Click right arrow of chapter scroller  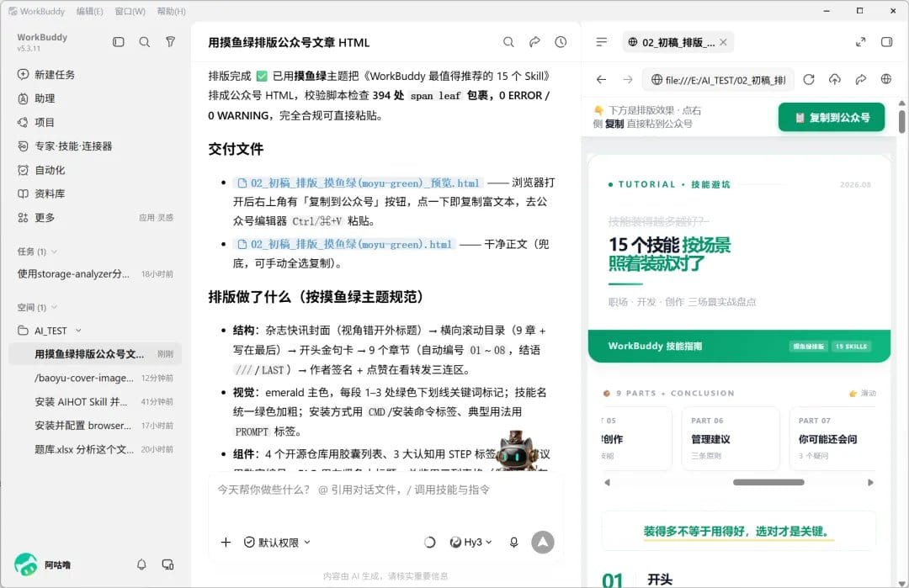pyautogui.click(x=870, y=482)
